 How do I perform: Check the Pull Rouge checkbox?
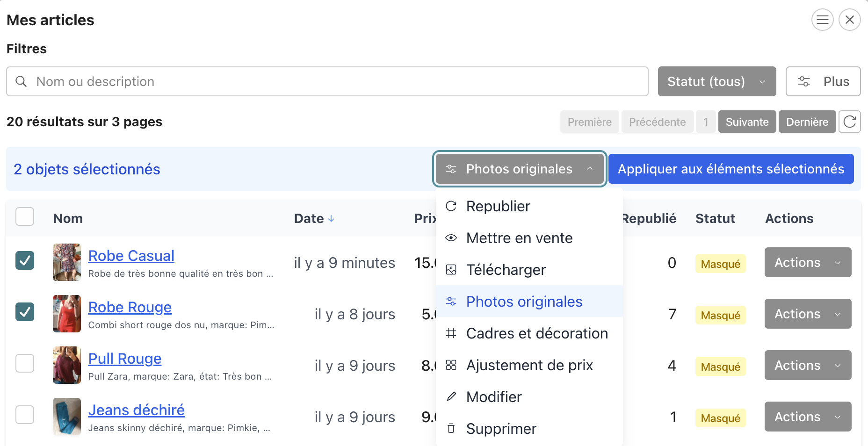[24, 363]
